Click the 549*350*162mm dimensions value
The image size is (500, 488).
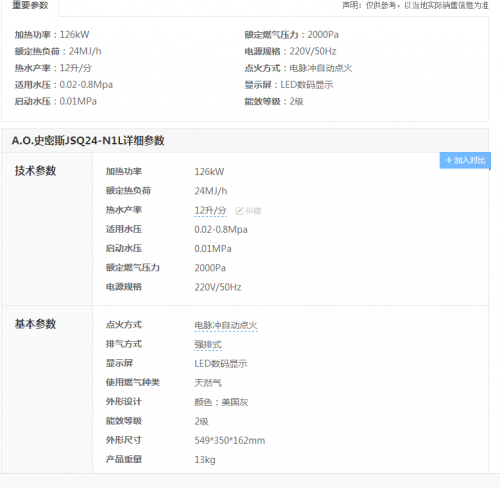pos(230,440)
